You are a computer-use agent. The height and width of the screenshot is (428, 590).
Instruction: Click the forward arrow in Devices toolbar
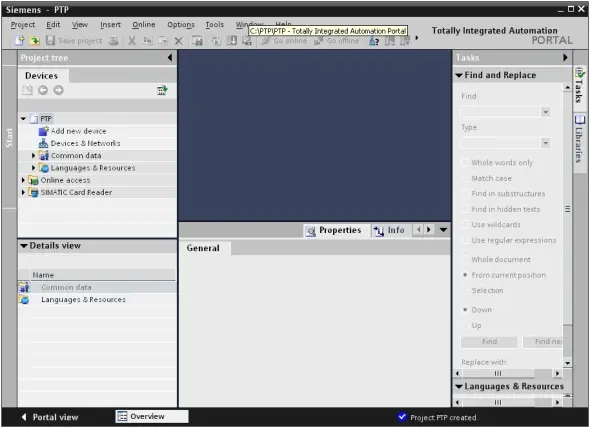coord(58,90)
